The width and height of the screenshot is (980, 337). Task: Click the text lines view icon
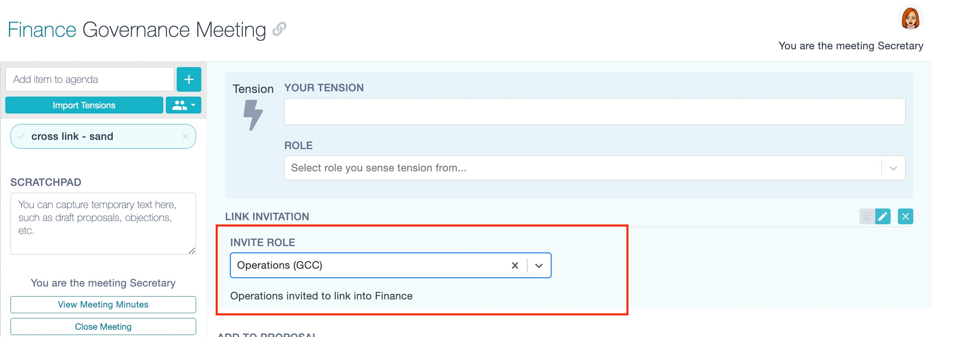click(x=867, y=217)
